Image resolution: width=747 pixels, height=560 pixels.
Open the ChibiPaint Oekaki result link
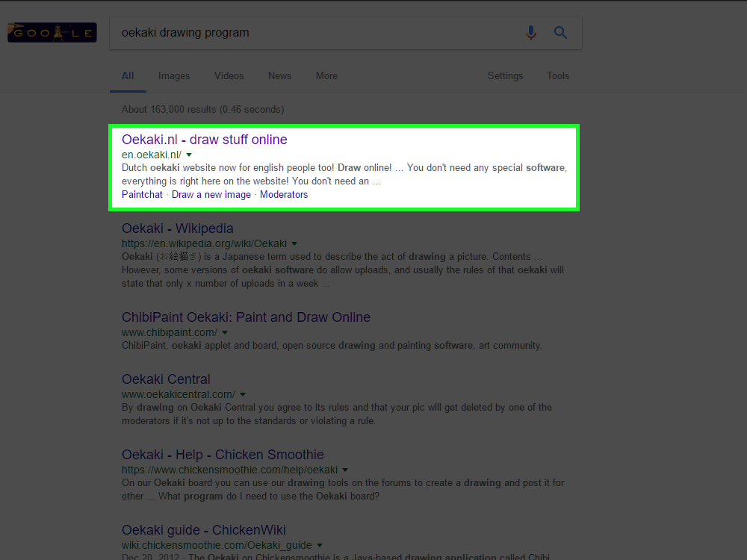pyautogui.click(x=246, y=317)
